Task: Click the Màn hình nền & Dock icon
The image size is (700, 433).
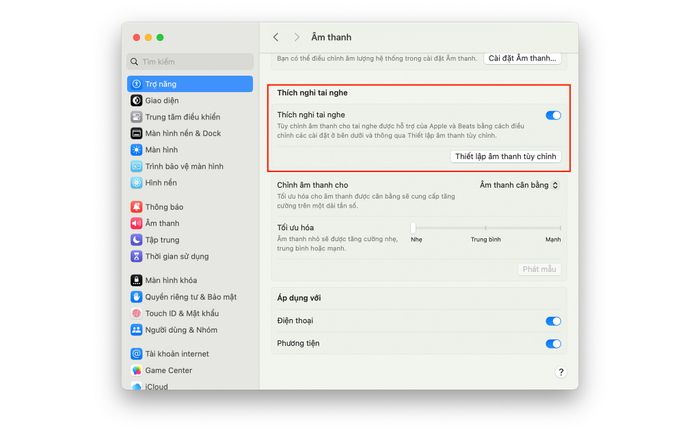Action: [137, 133]
